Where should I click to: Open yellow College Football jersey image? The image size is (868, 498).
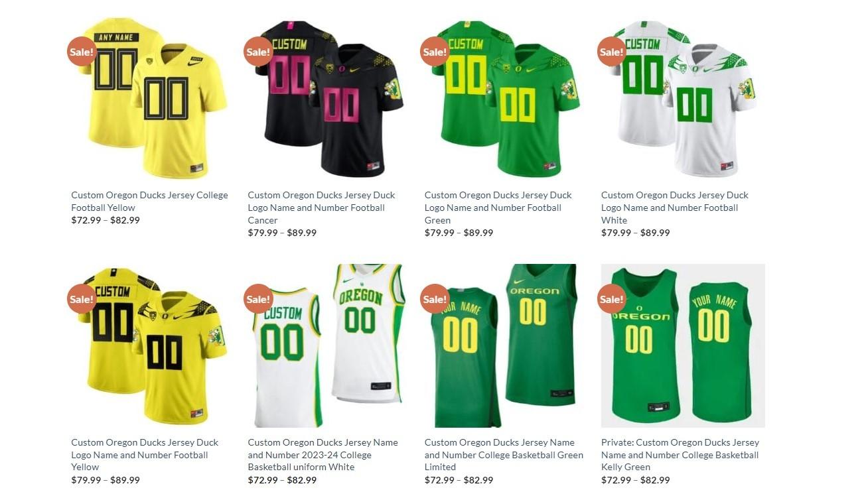[x=153, y=98]
